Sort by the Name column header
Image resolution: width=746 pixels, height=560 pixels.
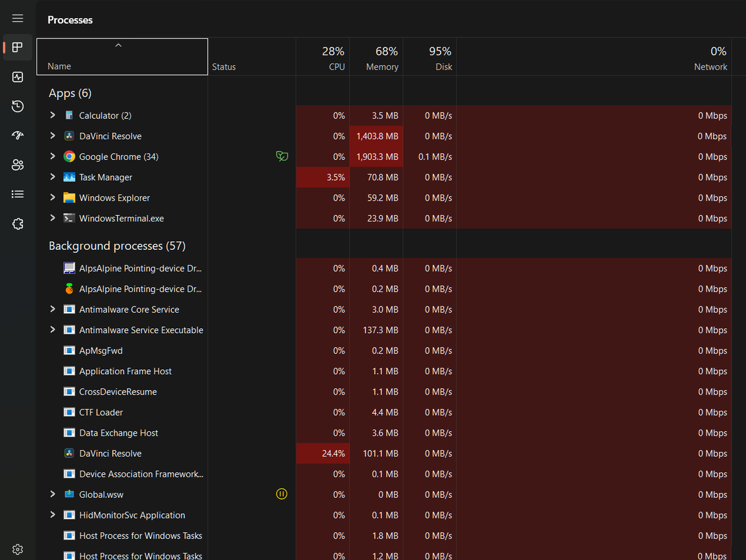pos(122,57)
